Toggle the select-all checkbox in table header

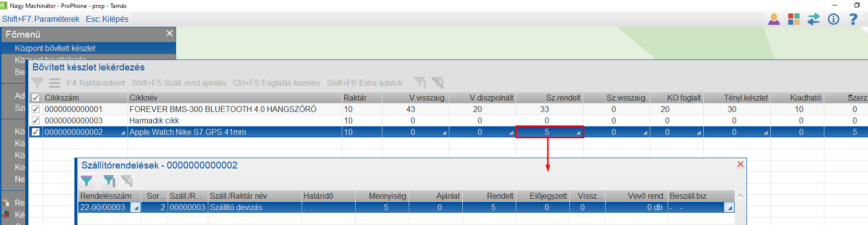pyautogui.click(x=36, y=98)
